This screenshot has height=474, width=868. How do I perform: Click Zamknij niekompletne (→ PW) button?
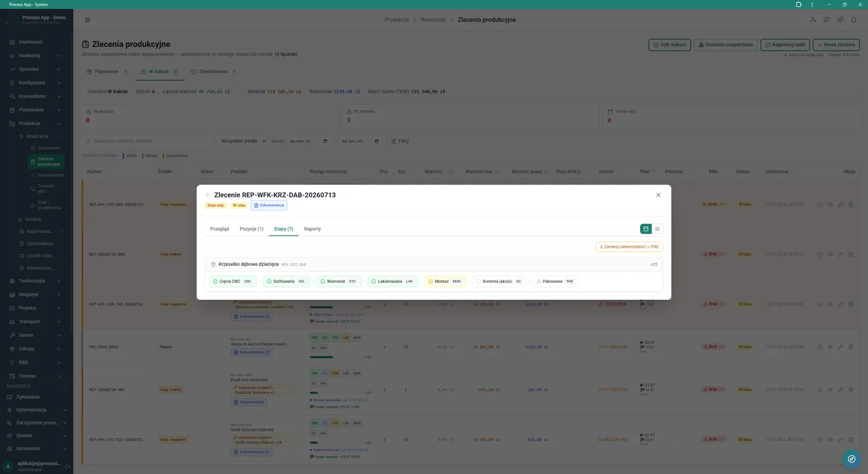(x=629, y=247)
